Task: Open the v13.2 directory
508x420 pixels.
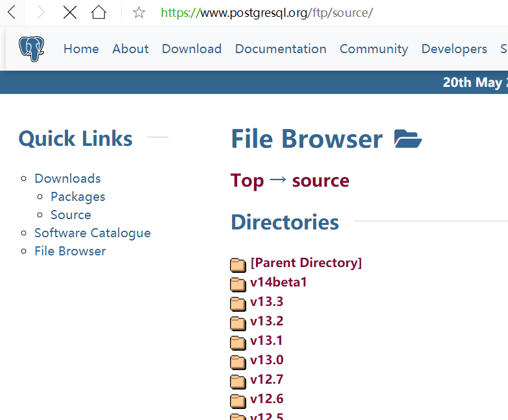Action: click(267, 321)
